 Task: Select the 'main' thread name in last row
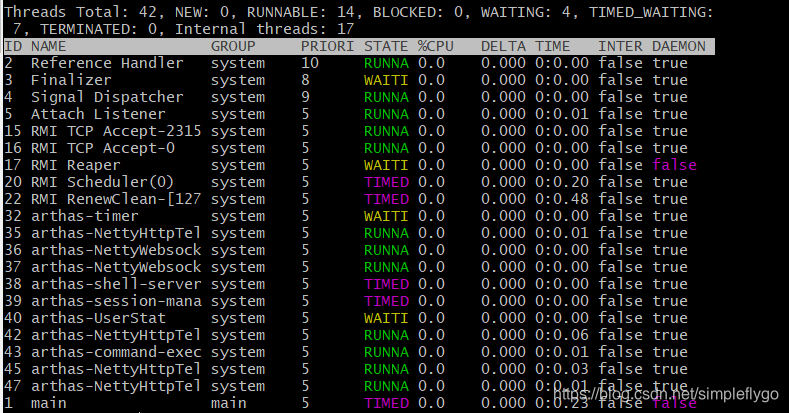coord(49,403)
